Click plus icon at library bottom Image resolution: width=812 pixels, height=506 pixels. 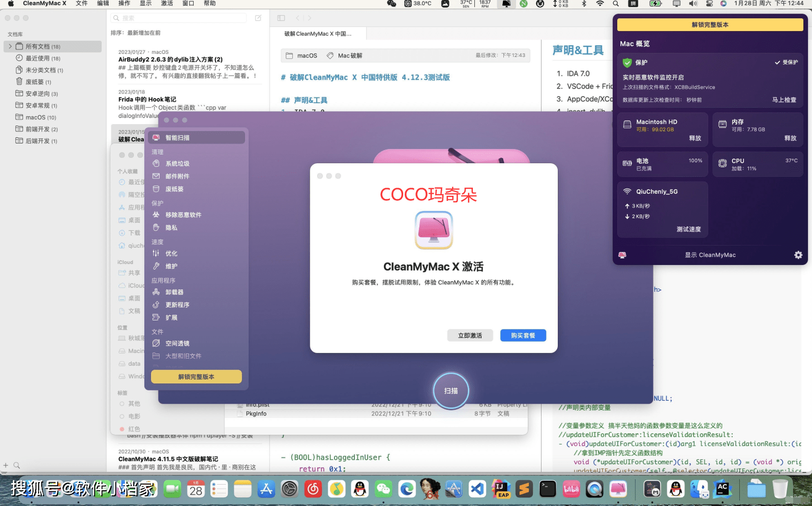[x=6, y=465]
